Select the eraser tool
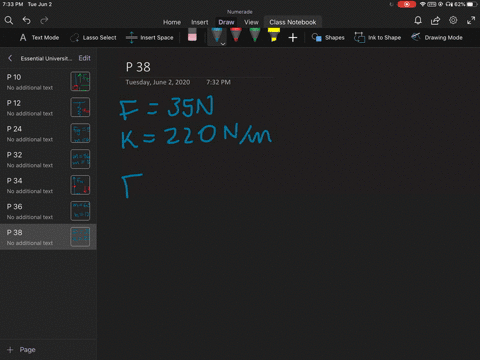This screenshot has height=360, width=480. coord(192,35)
